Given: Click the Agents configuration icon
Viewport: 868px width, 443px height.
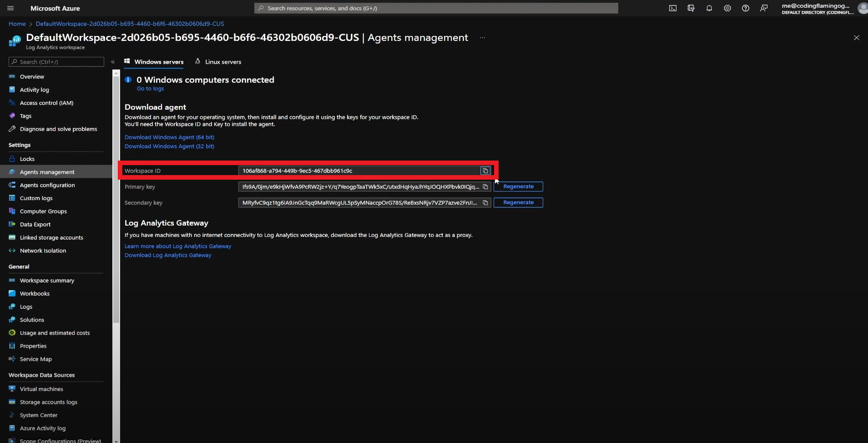Looking at the screenshot, I should click(12, 185).
